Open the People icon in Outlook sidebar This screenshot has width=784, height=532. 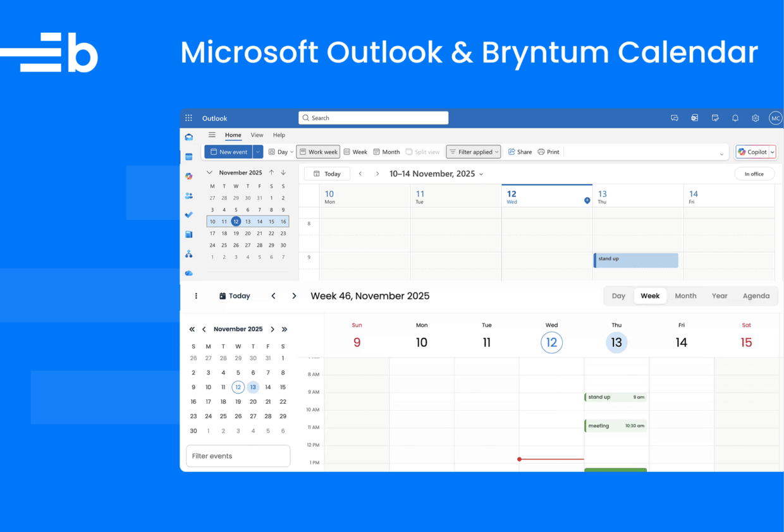188,196
